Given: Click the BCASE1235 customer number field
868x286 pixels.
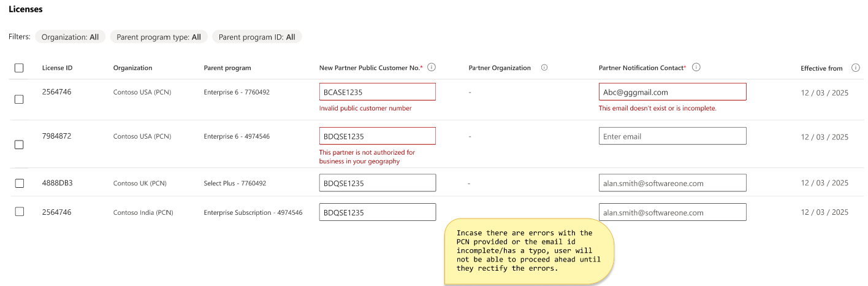Looking at the screenshot, I should coord(377,92).
